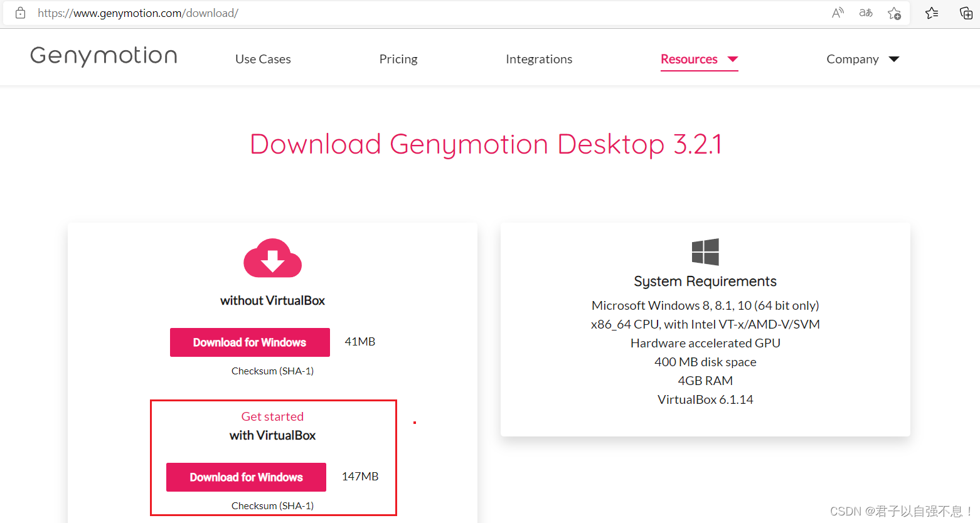The width and height of the screenshot is (980, 523).
Task: Open the Read Aloud icon
Action: (x=838, y=13)
